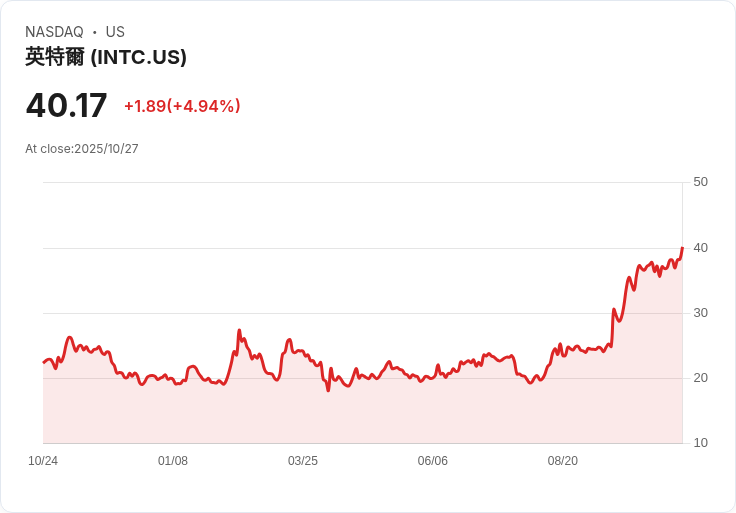This screenshot has height=513, width=736.
Task: Click the NASDAQ exchange label
Action: point(54,32)
